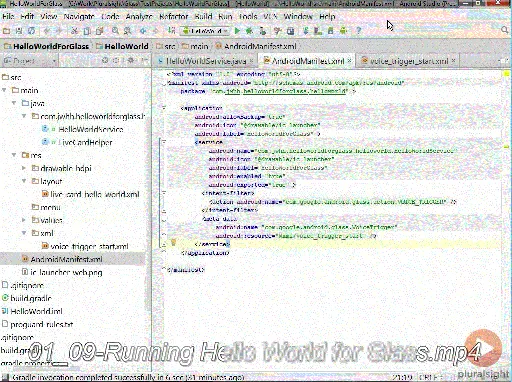Expand the drawable-hdpi folder
The width and height of the screenshot is (512, 382).
click(24, 168)
